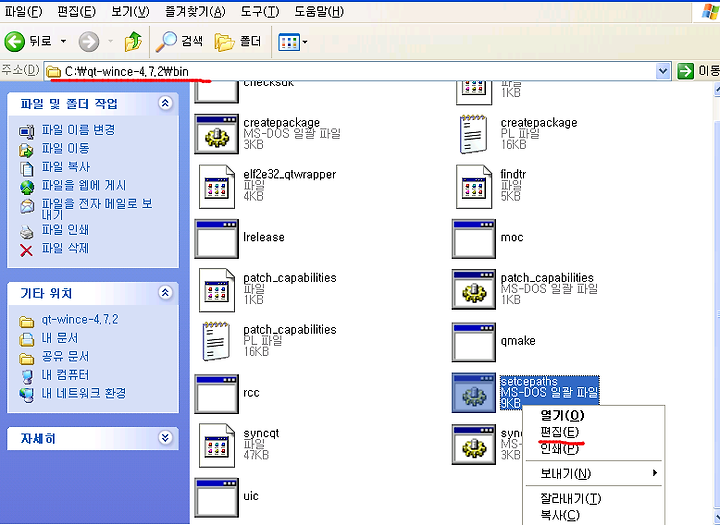Select qmake executable icon
The height and width of the screenshot is (525, 720).
(473, 342)
